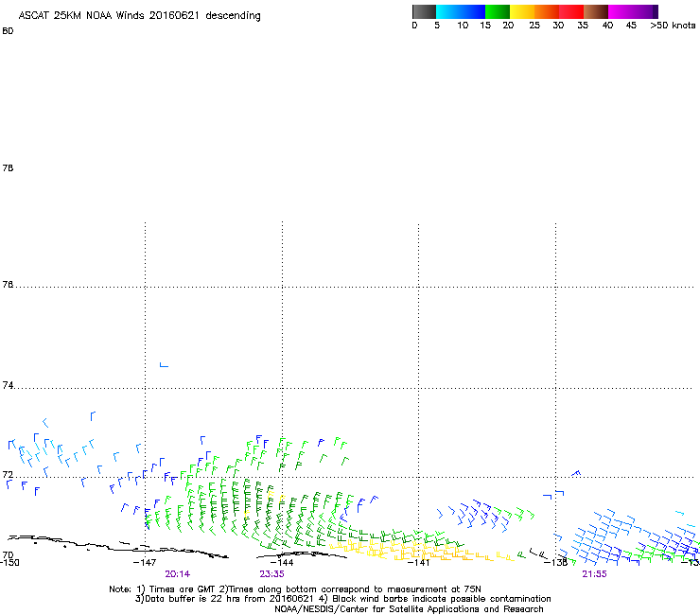Screen dimensions: 700x615
Task: Click the '>50 knots' legend label
Action: pos(673,26)
